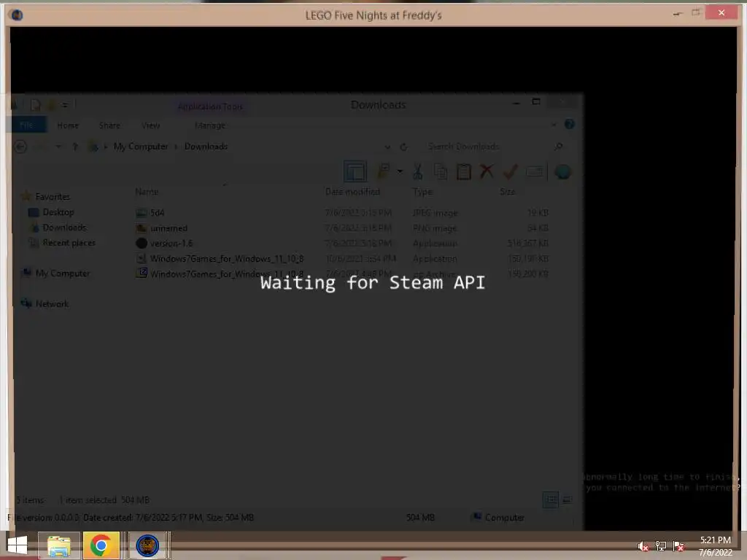Select Windows7Games_for_Windows_11_10_8 Application row
Image resolution: width=747 pixels, height=560 pixels.
tap(341, 259)
